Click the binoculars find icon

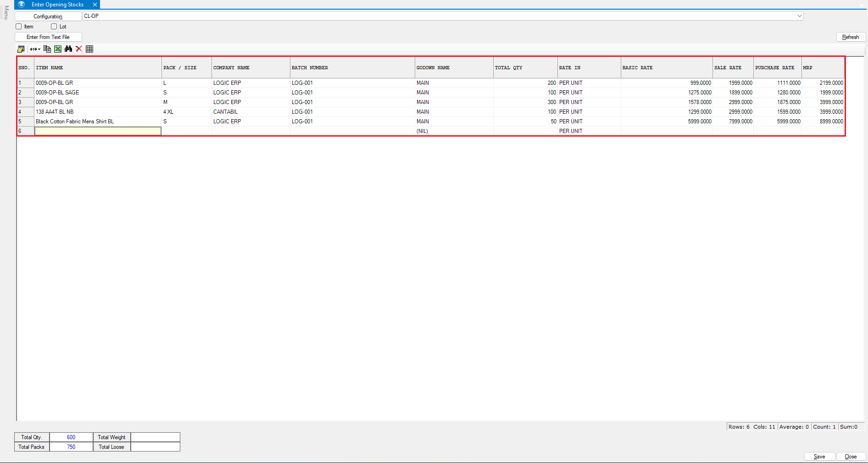(68, 49)
